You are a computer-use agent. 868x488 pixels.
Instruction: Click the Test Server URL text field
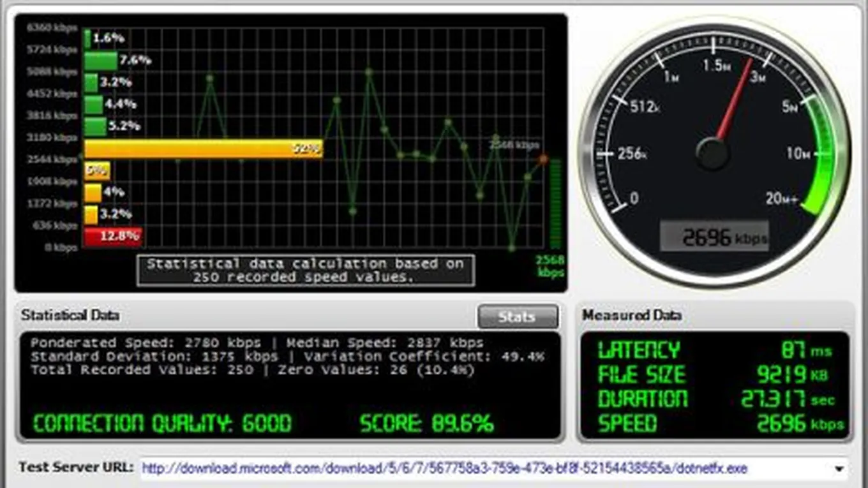485,469
